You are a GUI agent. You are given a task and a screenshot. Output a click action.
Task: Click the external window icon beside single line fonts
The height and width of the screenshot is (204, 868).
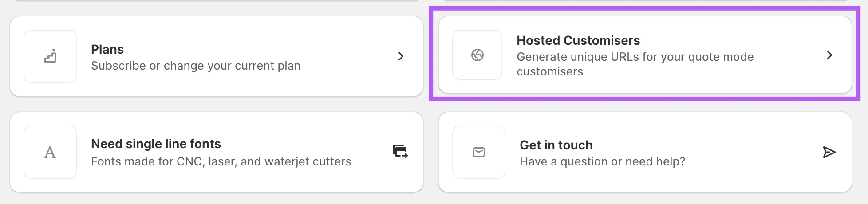pyautogui.click(x=400, y=152)
